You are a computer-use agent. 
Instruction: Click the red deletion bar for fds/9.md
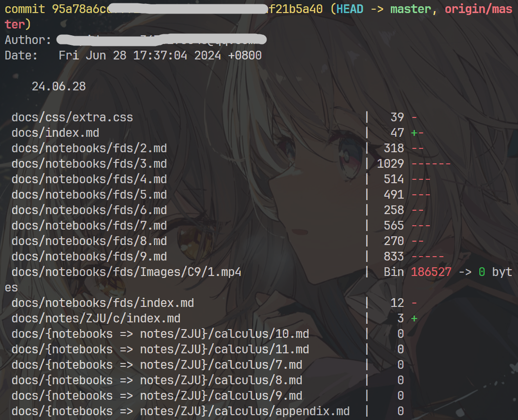pyautogui.click(x=428, y=257)
